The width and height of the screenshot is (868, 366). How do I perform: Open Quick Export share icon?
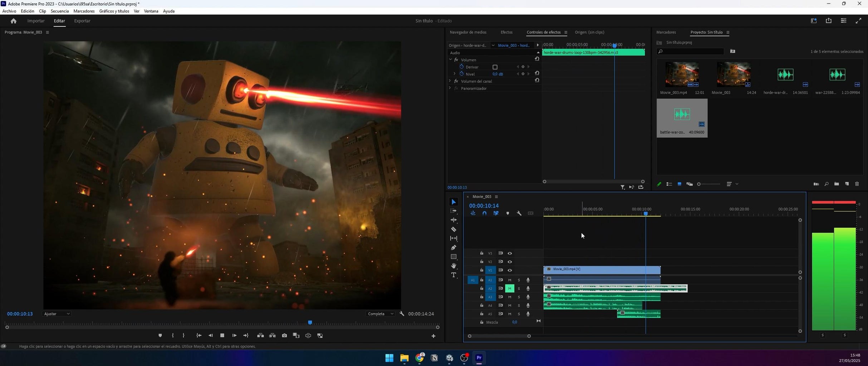(829, 21)
